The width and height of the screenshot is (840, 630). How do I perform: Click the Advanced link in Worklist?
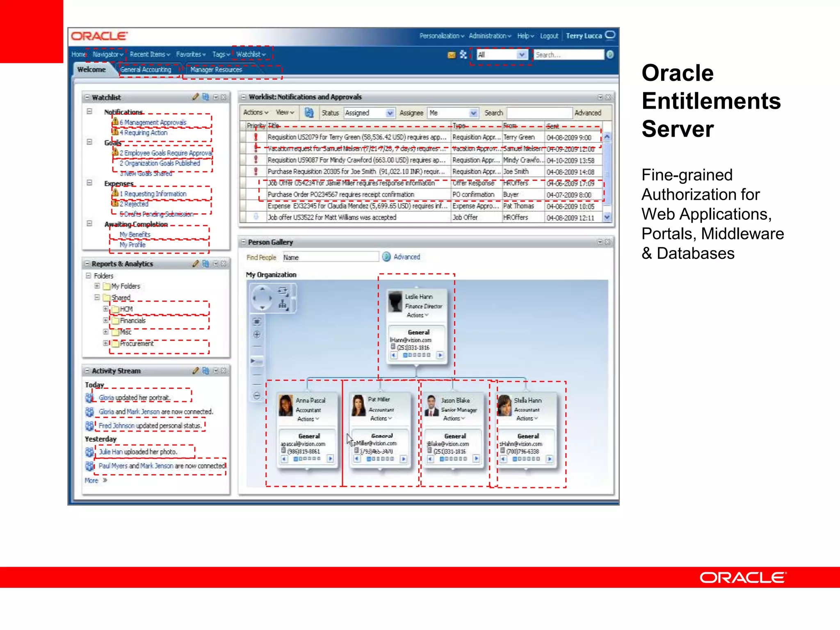click(x=588, y=112)
